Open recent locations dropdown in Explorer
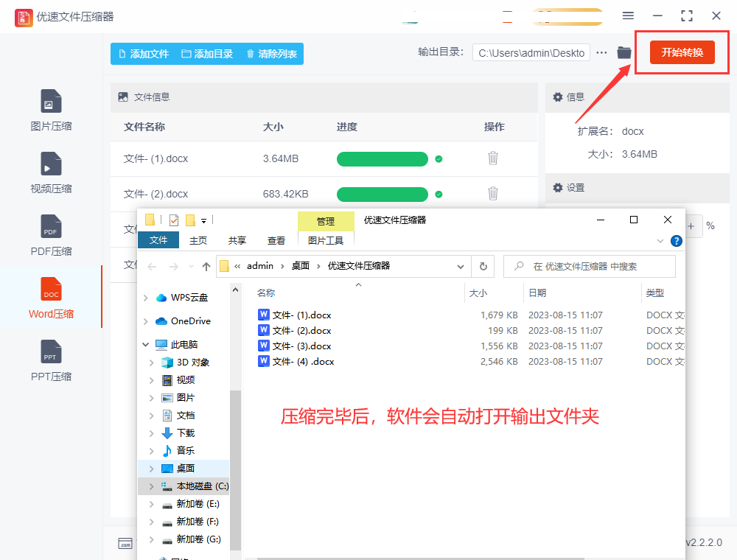Screen dimensions: 737x560 [191, 267]
